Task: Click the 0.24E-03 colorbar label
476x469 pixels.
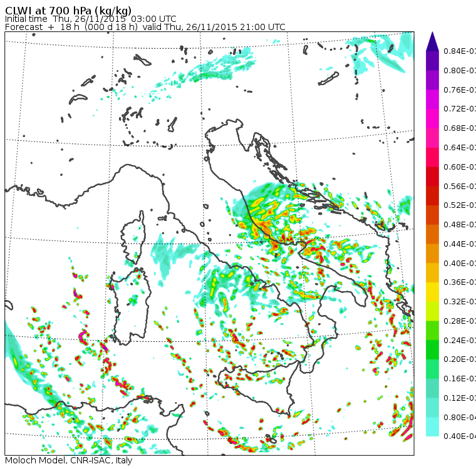Action: click(x=460, y=340)
